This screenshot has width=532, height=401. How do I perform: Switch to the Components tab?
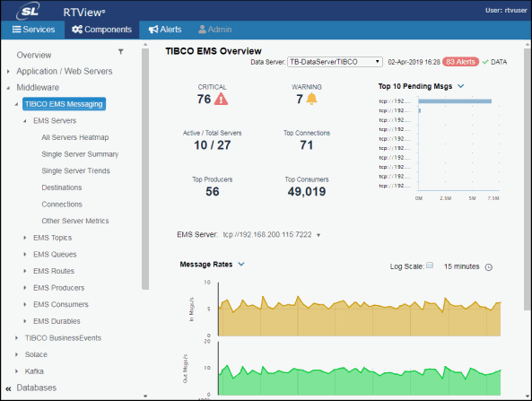(101, 30)
